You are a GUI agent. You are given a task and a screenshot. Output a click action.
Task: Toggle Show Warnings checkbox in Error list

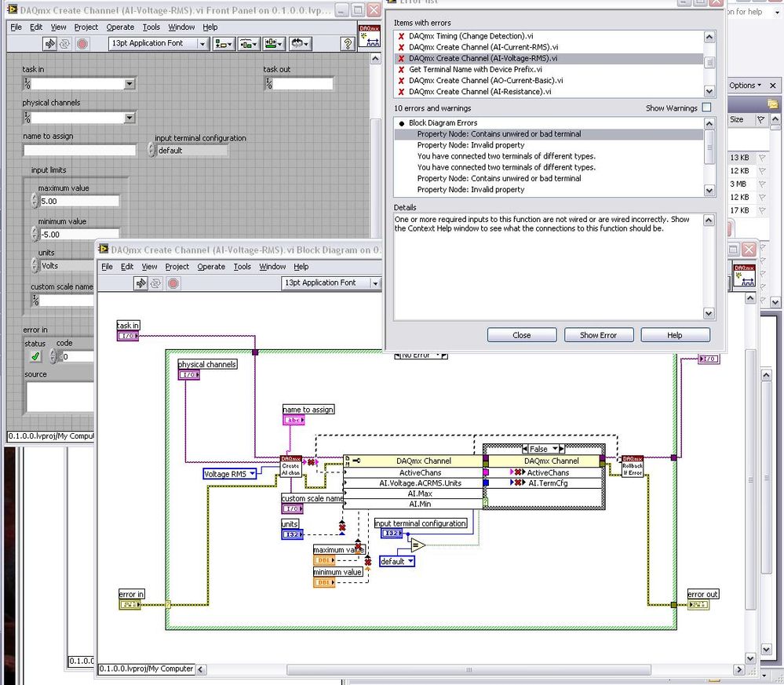point(706,107)
